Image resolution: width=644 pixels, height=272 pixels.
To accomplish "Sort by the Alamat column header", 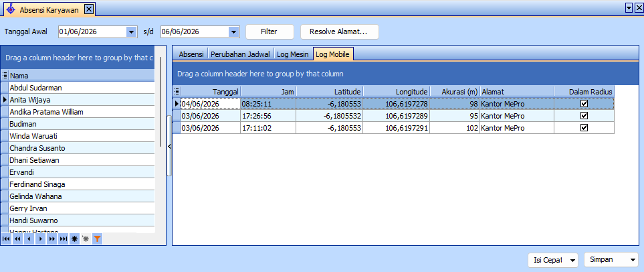I will tap(517, 91).
